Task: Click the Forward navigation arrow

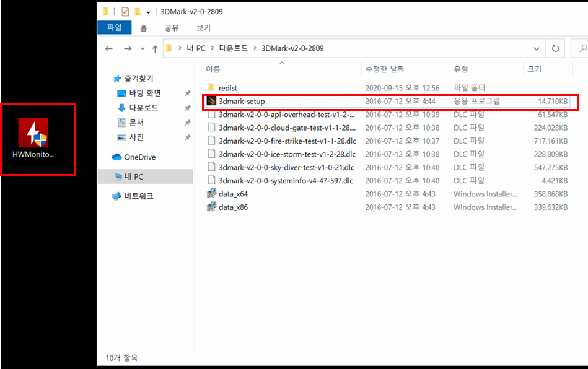Action: [x=128, y=48]
